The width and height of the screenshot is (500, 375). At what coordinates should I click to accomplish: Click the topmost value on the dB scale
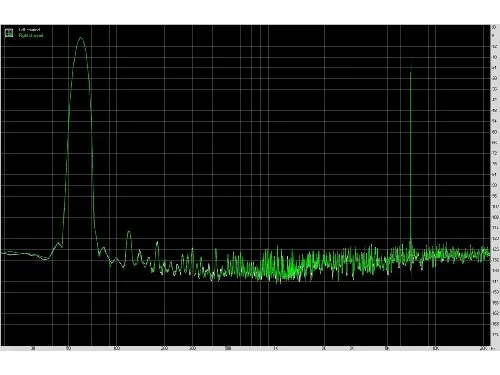point(494,27)
